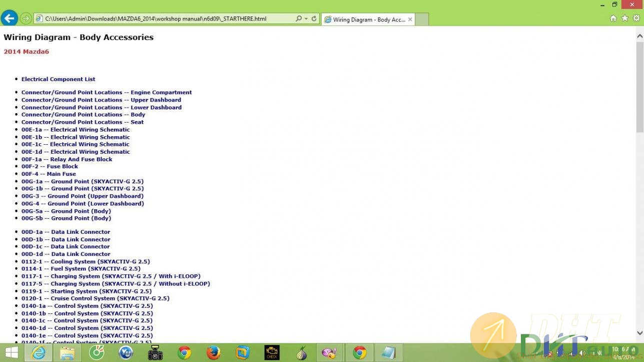Open 00D-1a Data Link Connector
Image resolution: width=644 pixels, height=362 pixels.
[x=66, y=232]
